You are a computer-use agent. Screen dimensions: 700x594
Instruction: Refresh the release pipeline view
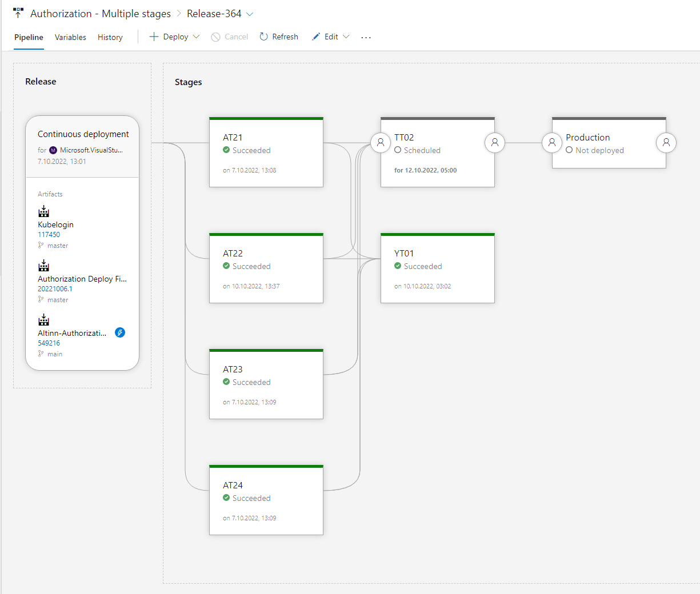(279, 37)
